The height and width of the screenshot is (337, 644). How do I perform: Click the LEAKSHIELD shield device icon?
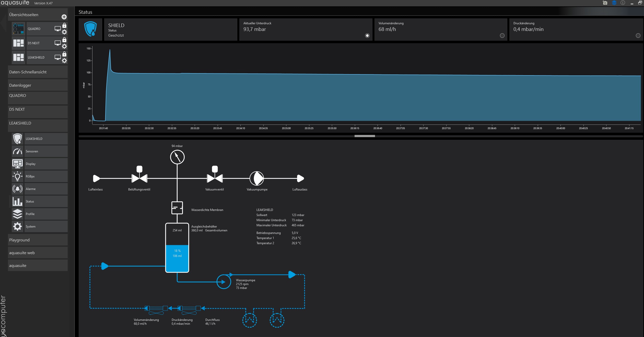pyautogui.click(x=17, y=139)
